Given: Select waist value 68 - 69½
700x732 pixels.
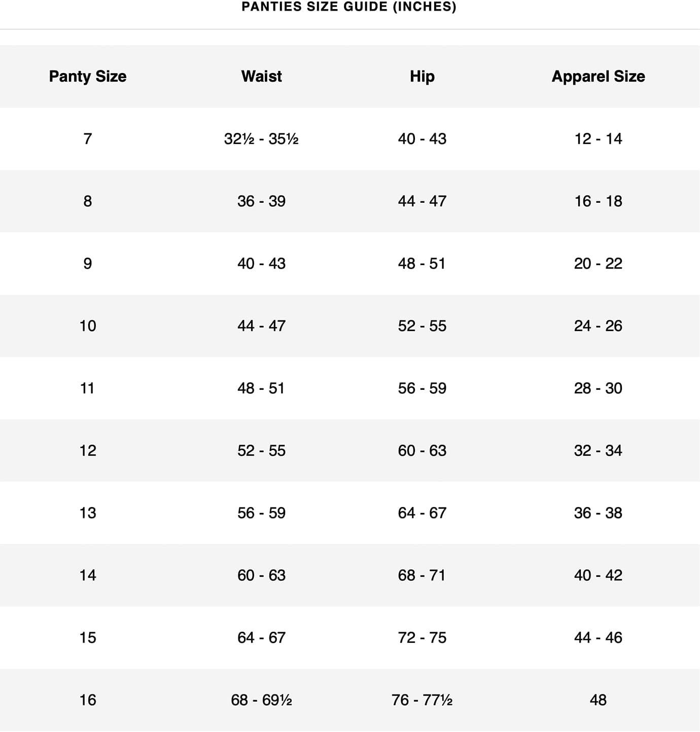Looking at the screenshot, I should tap(261, 700).
